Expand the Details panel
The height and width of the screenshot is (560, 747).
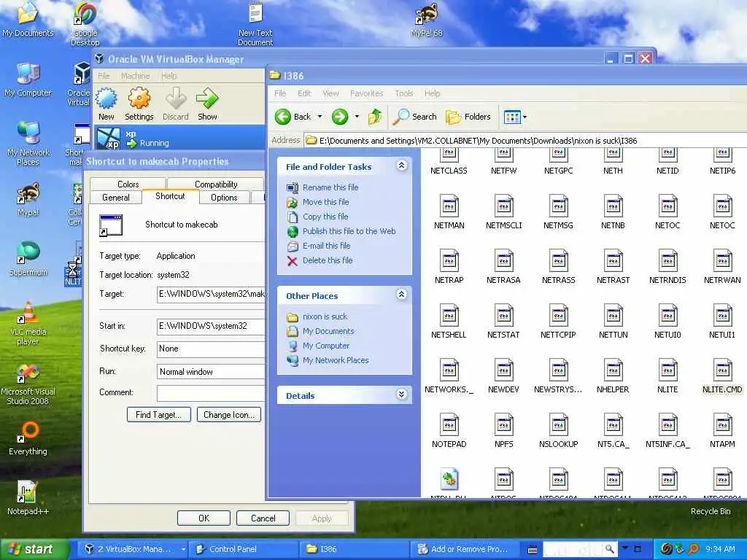(402, 394)
